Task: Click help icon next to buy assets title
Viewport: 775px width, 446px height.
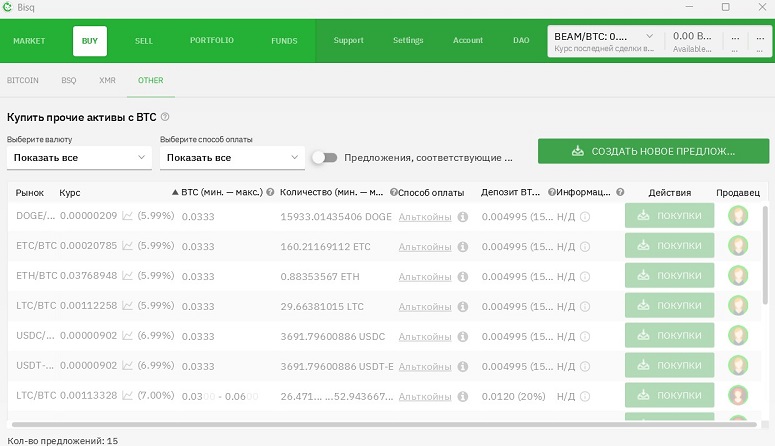Action: pyautogui.click(x=165, y=117)
